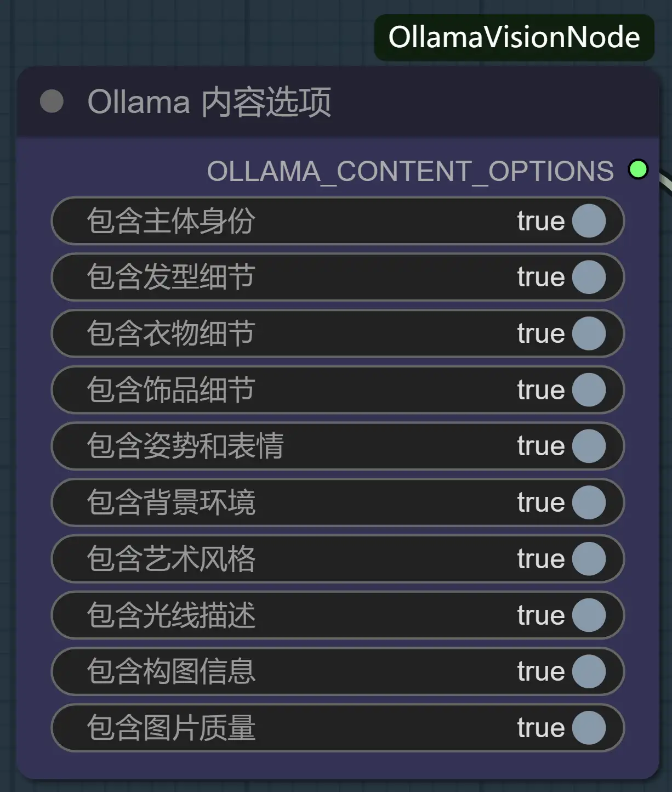The width and height of the screenshot is (672, 792).
Task: Click the 'true' value of 包含图片质量
Action: 541,728
